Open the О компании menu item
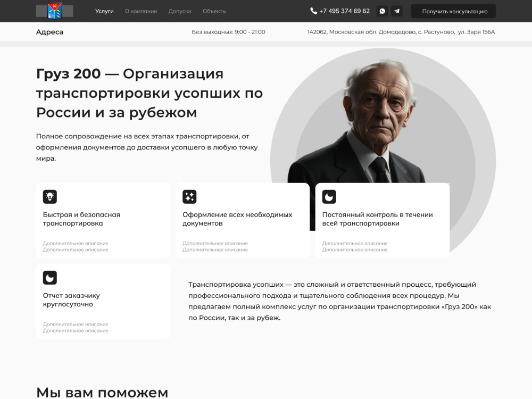Screen dimensions: 532x399 [141, 11]
